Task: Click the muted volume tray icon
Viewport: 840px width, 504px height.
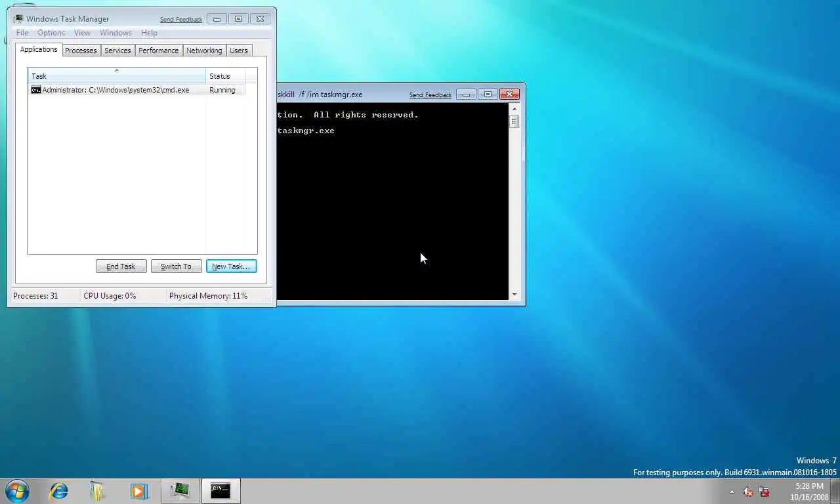Action: pos(748,492)
